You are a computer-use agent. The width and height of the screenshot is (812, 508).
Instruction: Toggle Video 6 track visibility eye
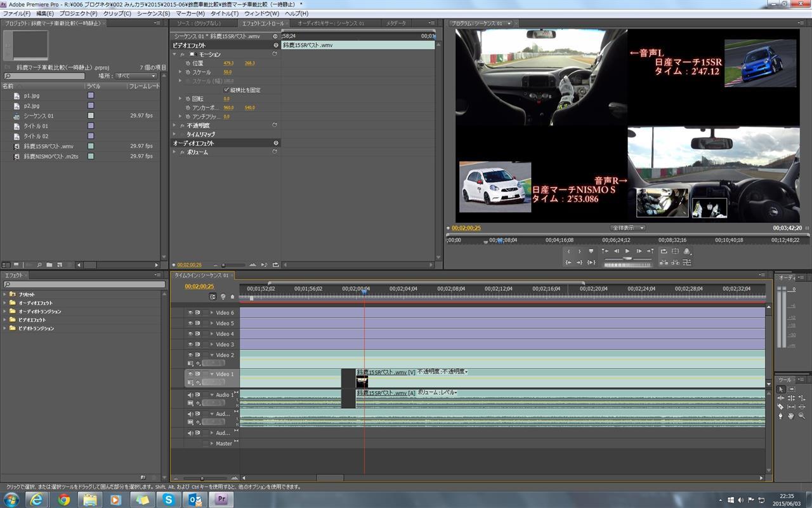tap(190, 312)
